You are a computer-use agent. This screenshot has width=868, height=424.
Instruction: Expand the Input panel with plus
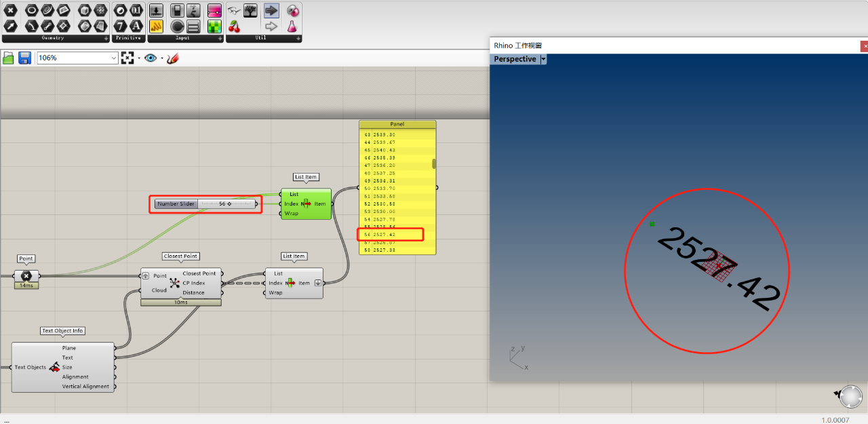[220, 39]
